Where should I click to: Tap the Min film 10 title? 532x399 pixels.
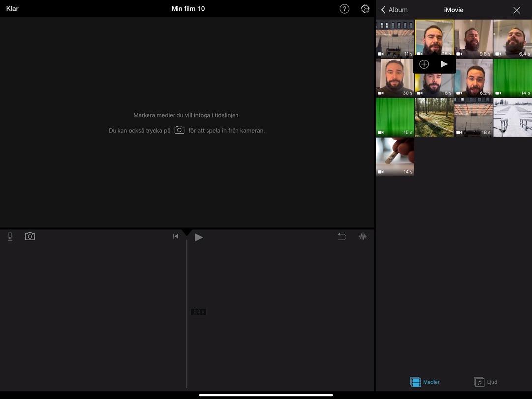[x=188, y=9]
